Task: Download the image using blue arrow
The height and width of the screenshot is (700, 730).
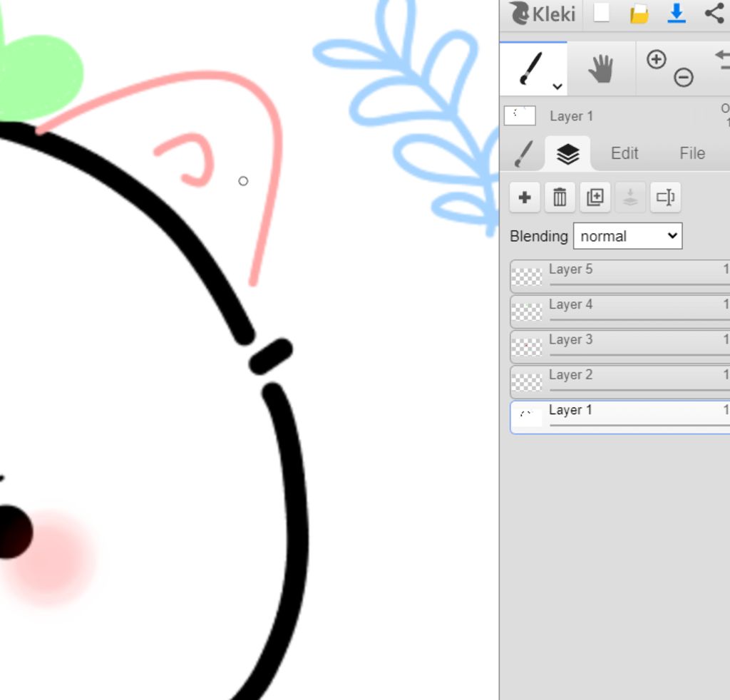Action: (x=677, y=14)
